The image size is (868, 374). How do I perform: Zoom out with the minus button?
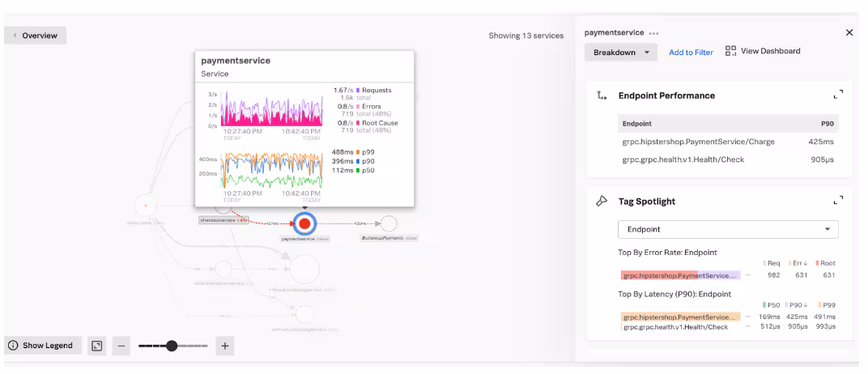point(121,346)
